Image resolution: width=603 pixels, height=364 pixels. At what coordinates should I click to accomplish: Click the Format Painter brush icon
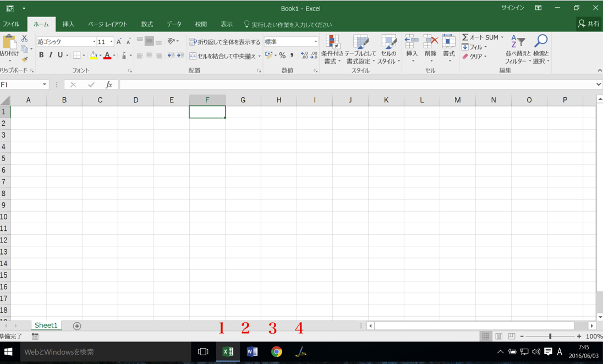(x=25, y=59)
